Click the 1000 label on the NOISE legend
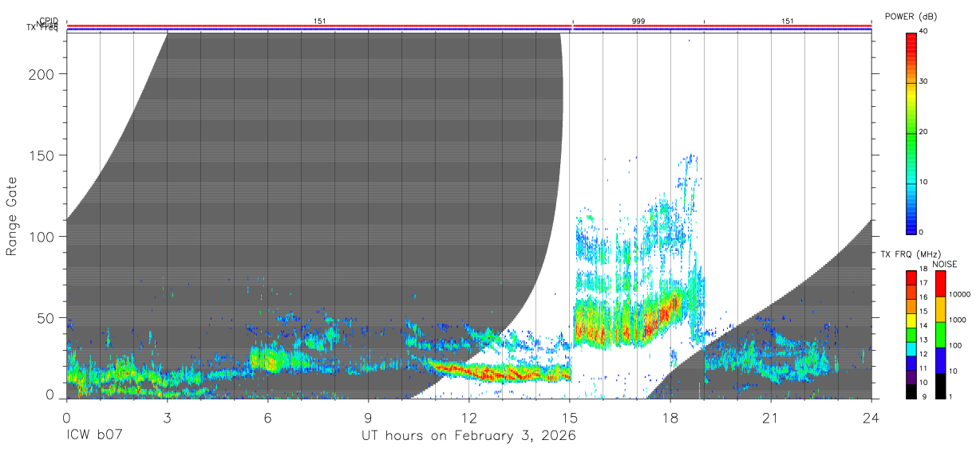This screenshot has width=980, height=452. (x=956, y=320)
